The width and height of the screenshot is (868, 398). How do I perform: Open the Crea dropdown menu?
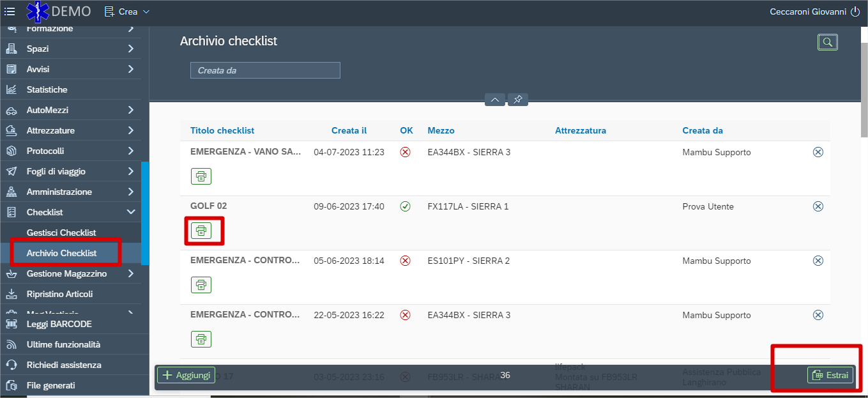(x=126, y=11)
